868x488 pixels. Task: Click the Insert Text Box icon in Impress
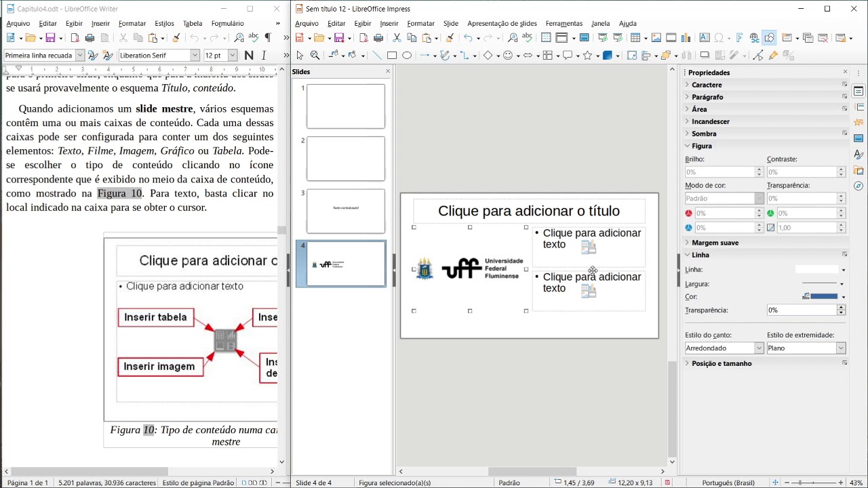click(x=705, y=38)
